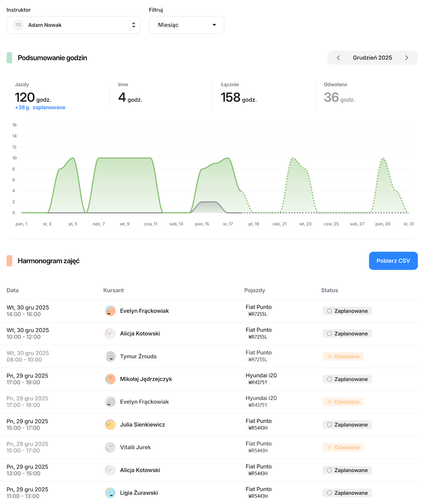Click the green Podsumowanie godzin color marker
Viewport: 421px width, 504px height.
click(9, 58)
